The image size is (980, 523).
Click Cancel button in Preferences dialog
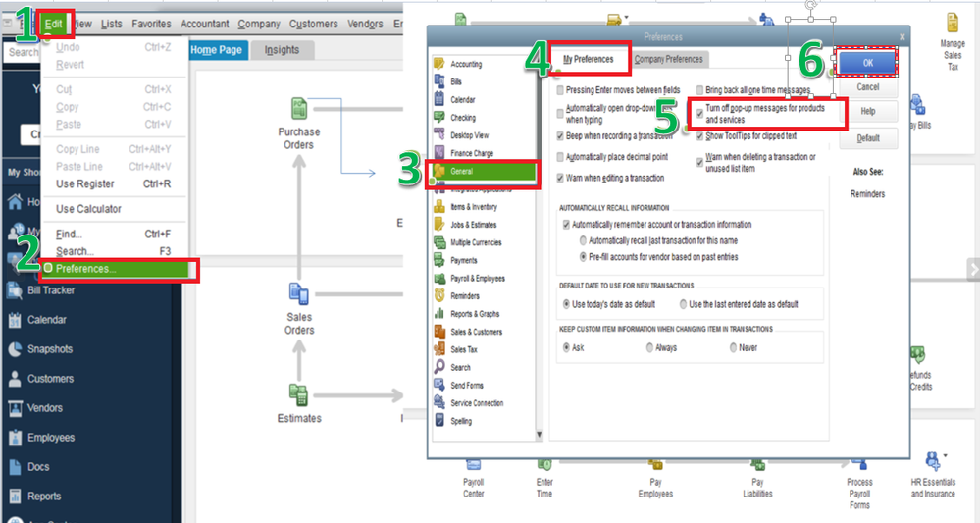(867, 87)
